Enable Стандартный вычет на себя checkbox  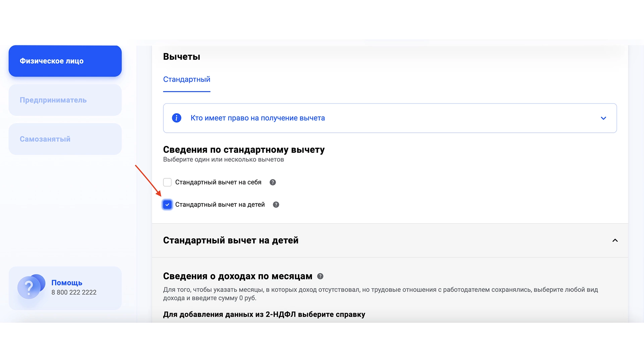click(167, 182)
